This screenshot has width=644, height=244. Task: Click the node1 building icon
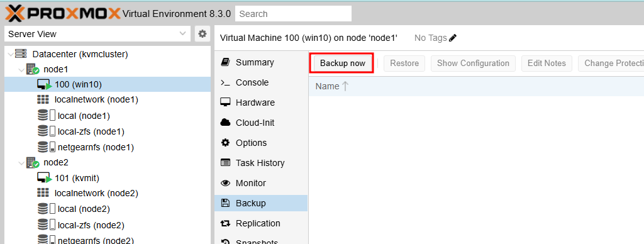pyautogui.click(x=33, y=69)
